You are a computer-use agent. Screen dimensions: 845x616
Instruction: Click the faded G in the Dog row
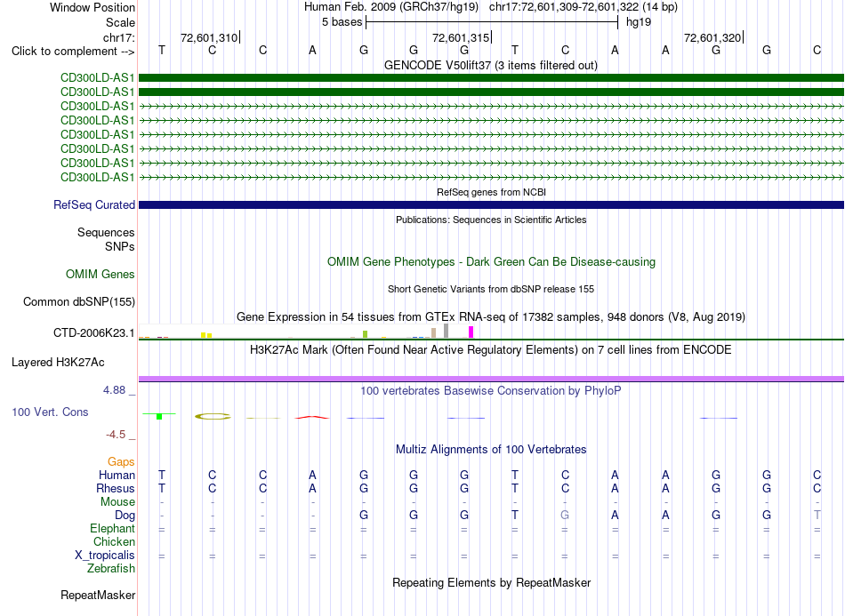coord(564,515)
